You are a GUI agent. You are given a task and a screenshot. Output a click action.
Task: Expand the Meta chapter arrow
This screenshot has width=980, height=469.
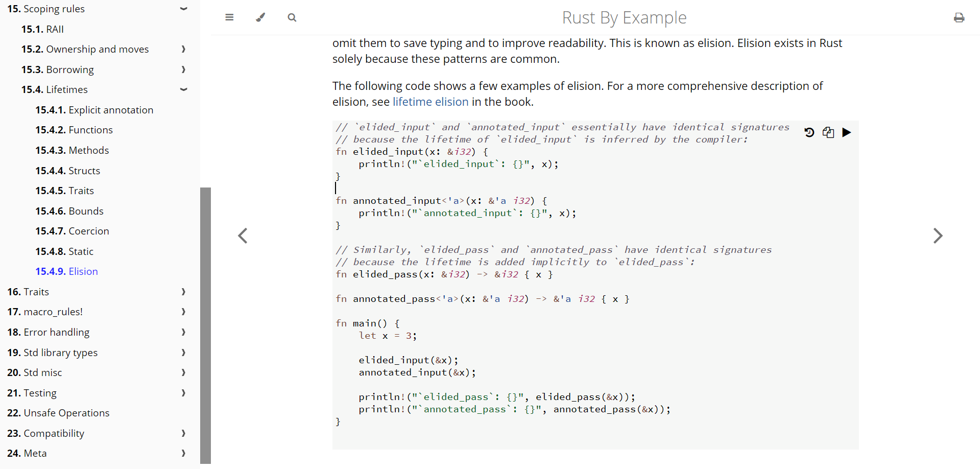click(183, 453)
